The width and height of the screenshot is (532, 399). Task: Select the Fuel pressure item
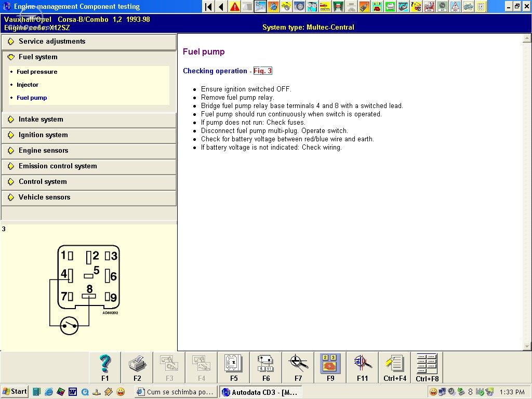[x=37, y=72]
